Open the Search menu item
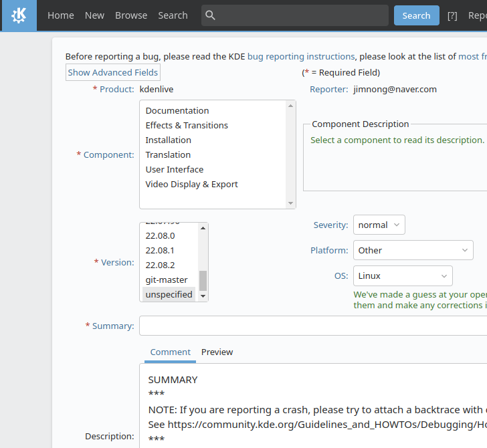The image size is (487, 448). point(173,15)
